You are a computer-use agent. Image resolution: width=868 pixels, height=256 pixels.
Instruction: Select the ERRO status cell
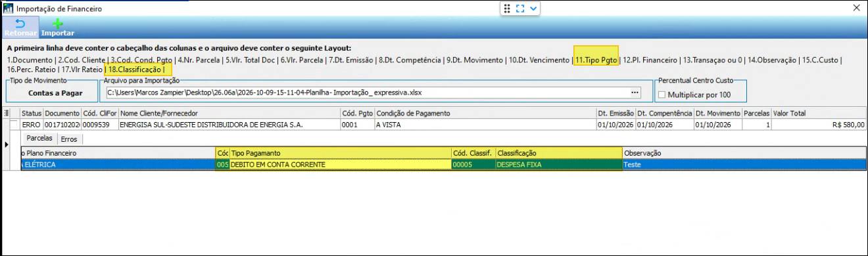(x=32, y=124)
